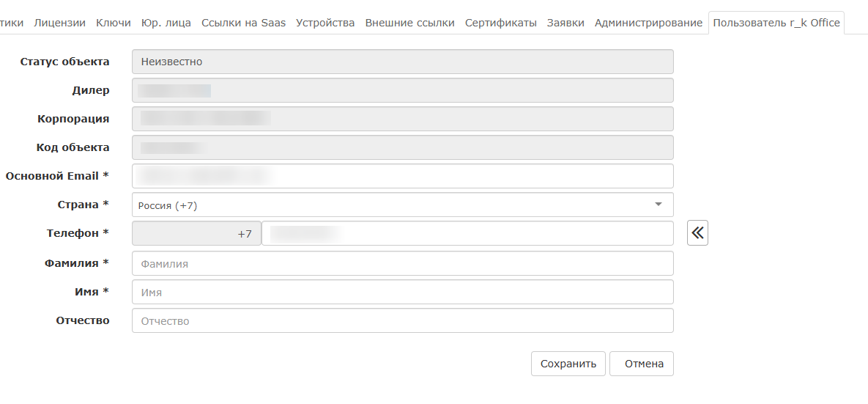Open the Администрирование tab
Image resolution: width=868 pixels, height=404 pixels.
(648, 23)
